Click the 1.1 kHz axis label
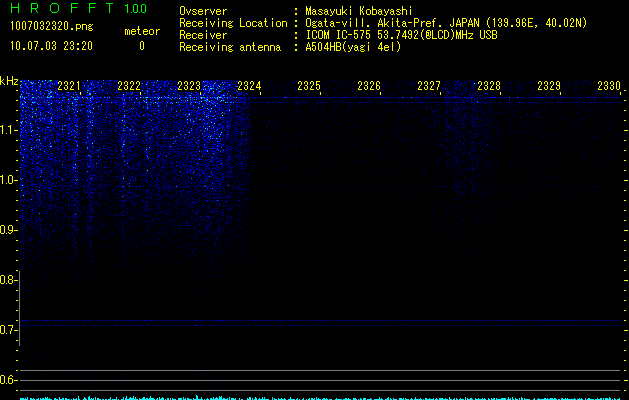The image size is (629, 400). [8, 130]
